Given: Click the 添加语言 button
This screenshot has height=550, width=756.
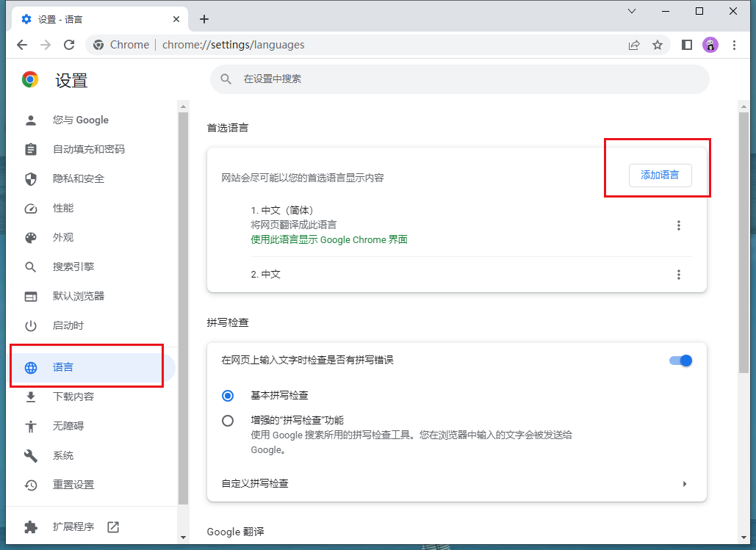Looking at the screenshot, I should pyautogui.click(x=660, y=175).
